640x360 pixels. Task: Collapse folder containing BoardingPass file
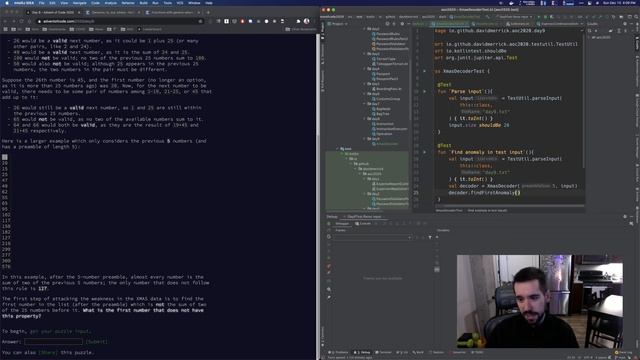point(364,84)
